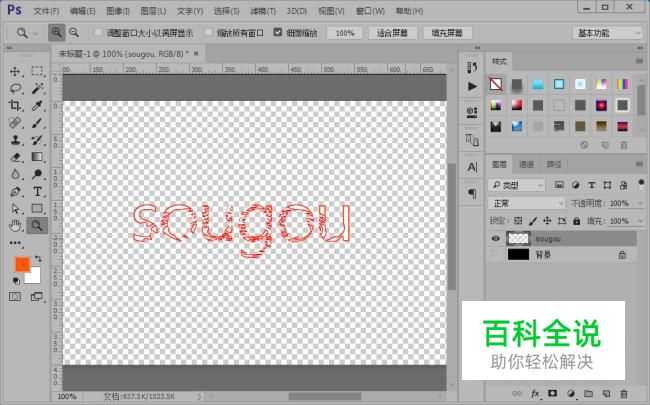Select the Lasso tool

pos(15,88)
